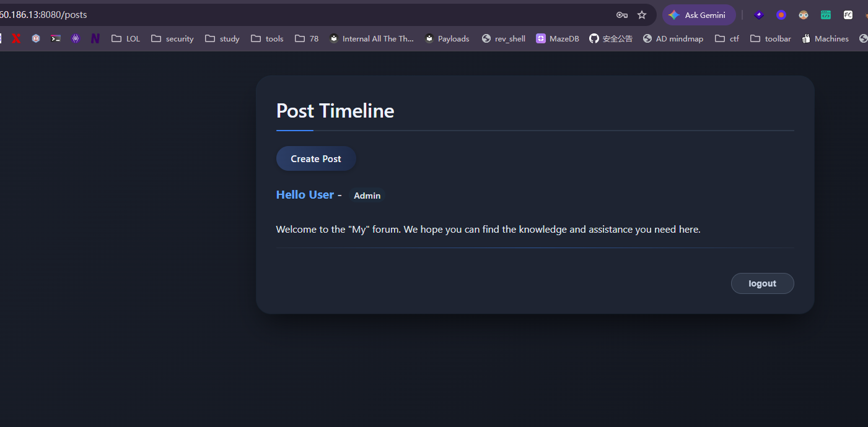Click the blue hexagon bookmark icon
Viewport: 868px width, 427px height.
36,38
